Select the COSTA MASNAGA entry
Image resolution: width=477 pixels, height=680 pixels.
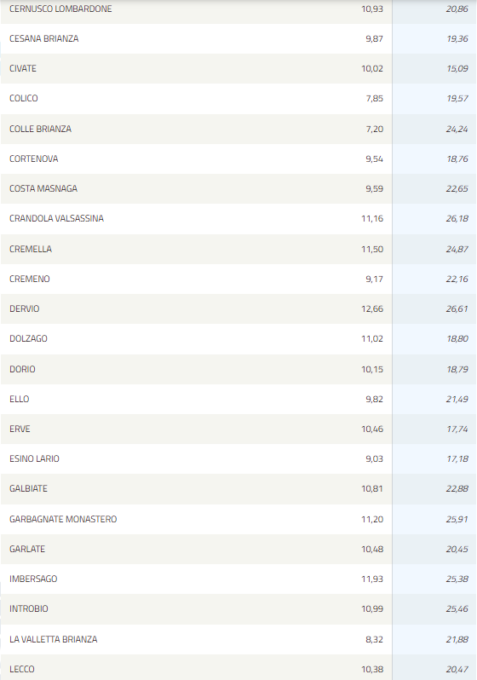238,189
